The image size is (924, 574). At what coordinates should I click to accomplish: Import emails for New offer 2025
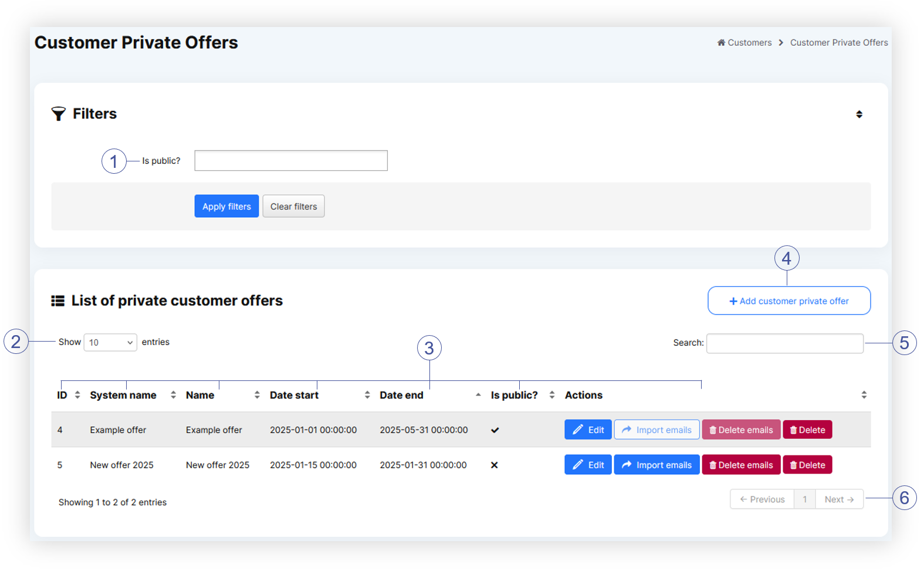[x=656, y=465]
